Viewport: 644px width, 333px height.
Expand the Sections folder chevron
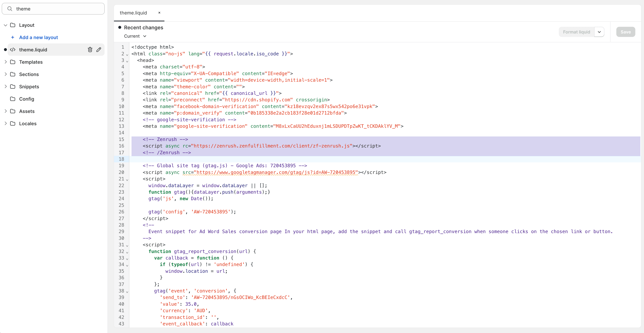tap(5, 74)
